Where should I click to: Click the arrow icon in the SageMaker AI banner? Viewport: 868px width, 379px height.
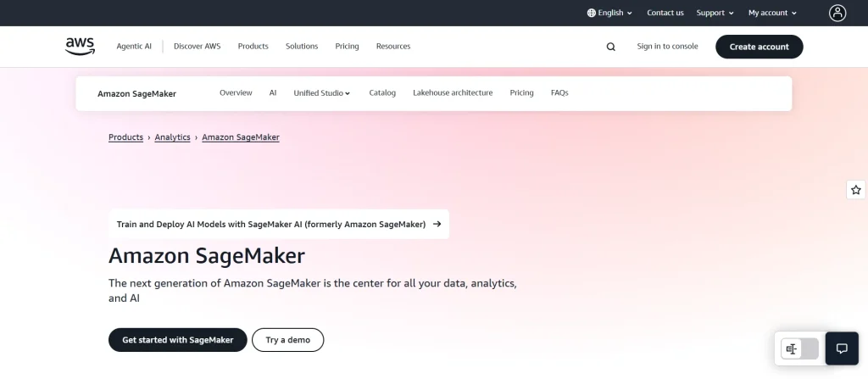(x=437, y=224)
